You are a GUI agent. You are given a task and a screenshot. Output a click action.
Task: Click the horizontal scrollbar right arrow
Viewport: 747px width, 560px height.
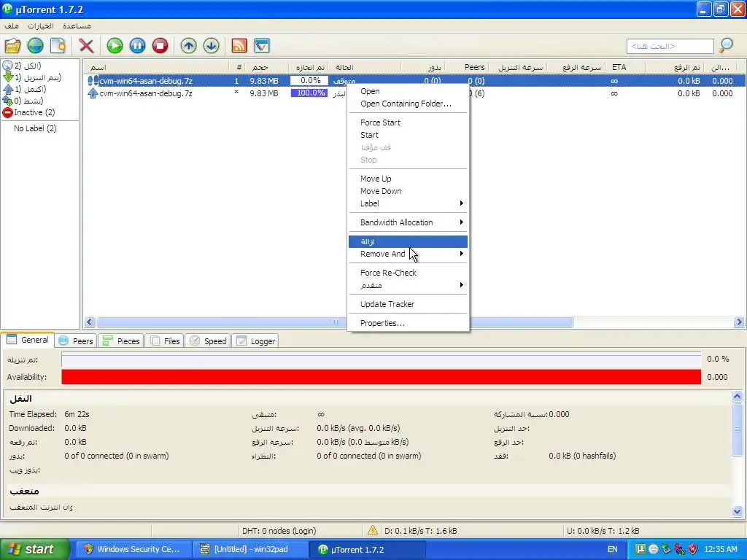[x=740, y=322]
